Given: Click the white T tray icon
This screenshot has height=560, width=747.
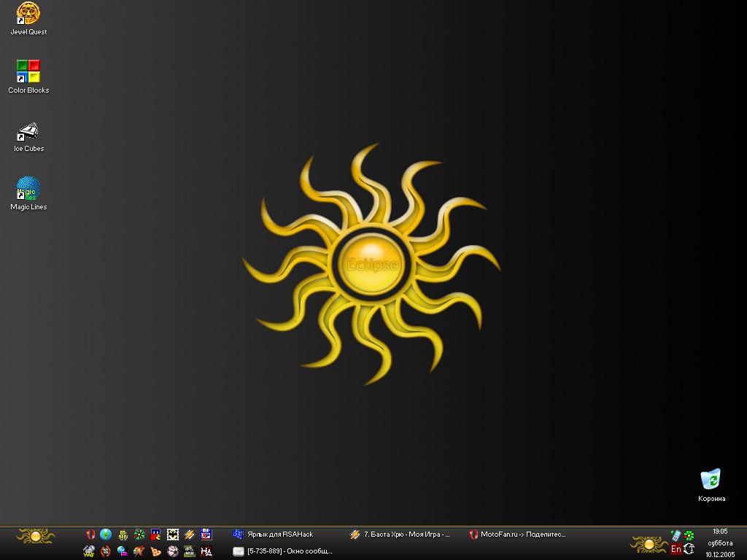Looking at the screenshot, I should click(x=689, y=549).
